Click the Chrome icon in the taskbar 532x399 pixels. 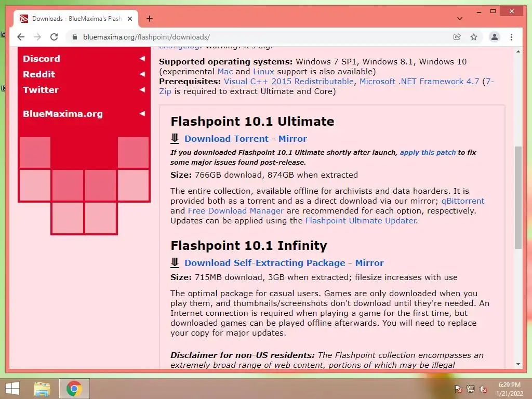(x=74, y=389)
